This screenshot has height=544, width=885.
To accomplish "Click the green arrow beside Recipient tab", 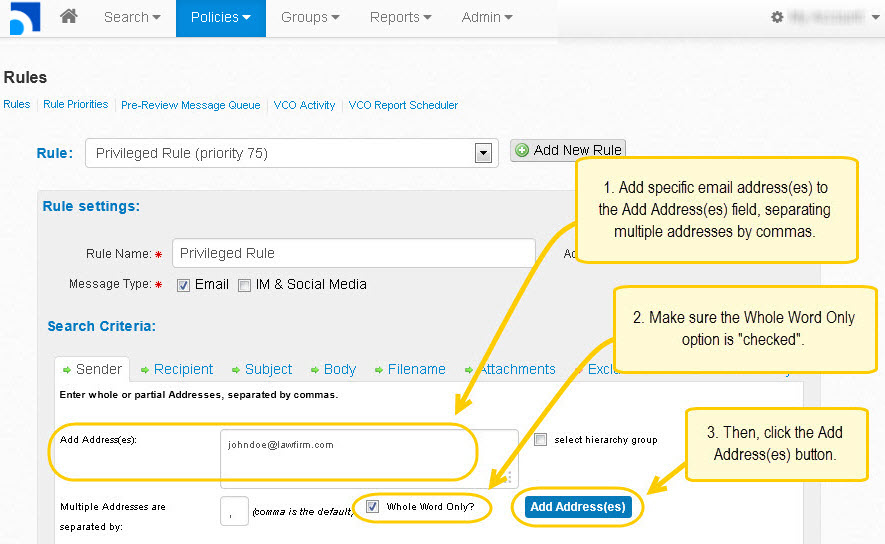I will 145,369.
